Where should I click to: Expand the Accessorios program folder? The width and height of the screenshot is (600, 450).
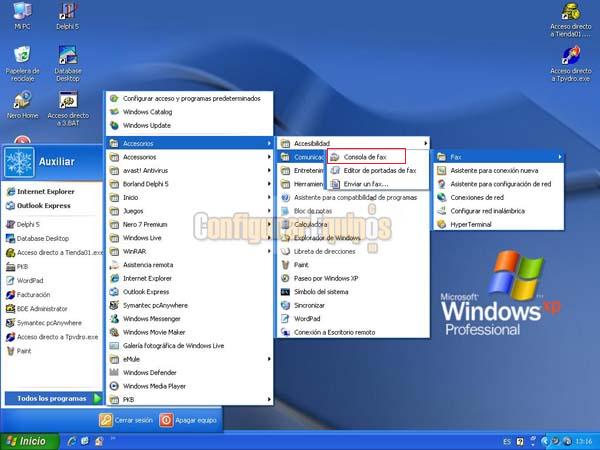pos(190,157)
